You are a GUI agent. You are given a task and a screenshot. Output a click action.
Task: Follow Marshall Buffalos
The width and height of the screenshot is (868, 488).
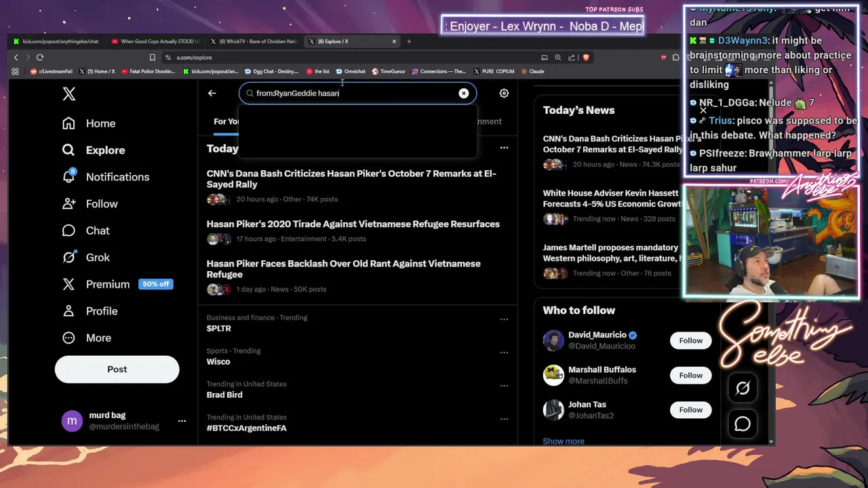click(x=690, y=375)
